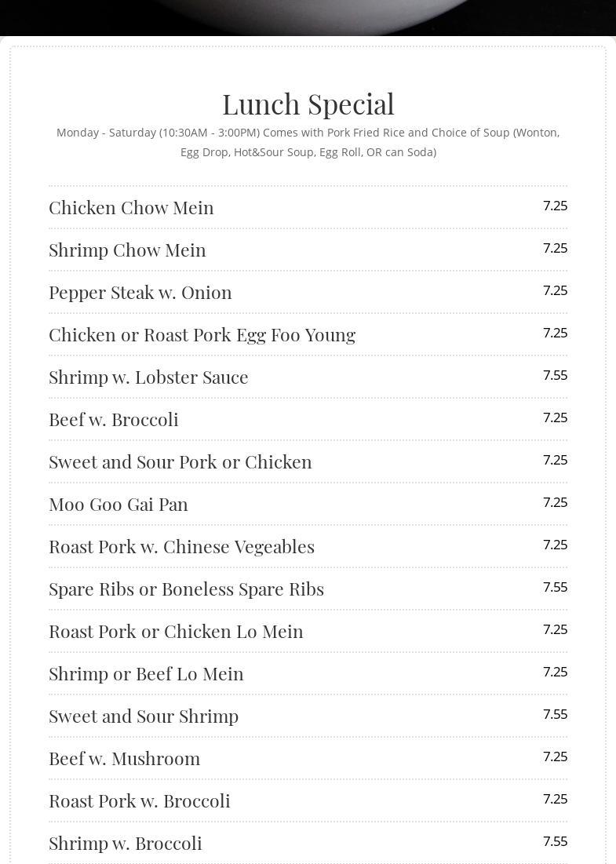
Task: Select the Moo Goo Gai Pan entry
Action: pyautogui.click(x=118, y=504)
